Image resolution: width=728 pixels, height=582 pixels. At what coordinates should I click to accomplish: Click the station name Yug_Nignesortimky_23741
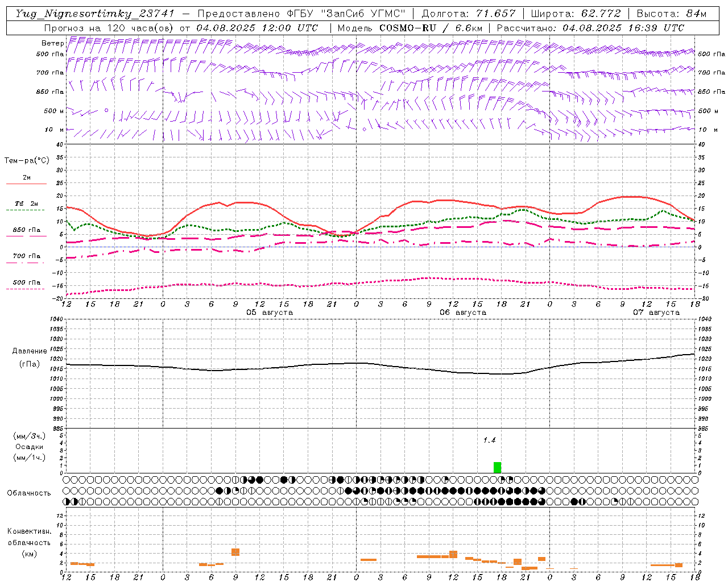[x=95, y=14]
